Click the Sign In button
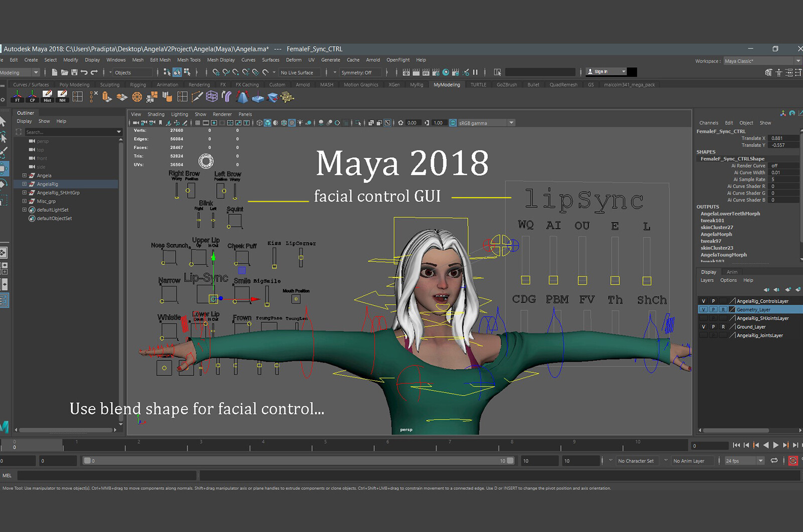 click(601, 71)
